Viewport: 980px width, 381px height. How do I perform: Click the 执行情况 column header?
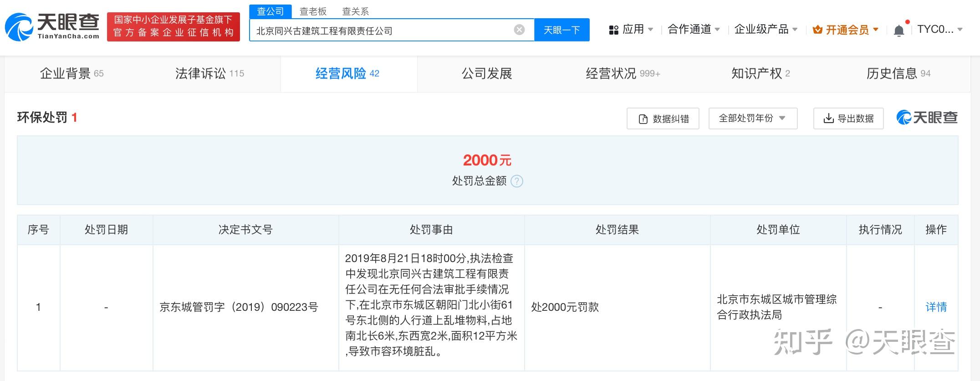point(880,230)
